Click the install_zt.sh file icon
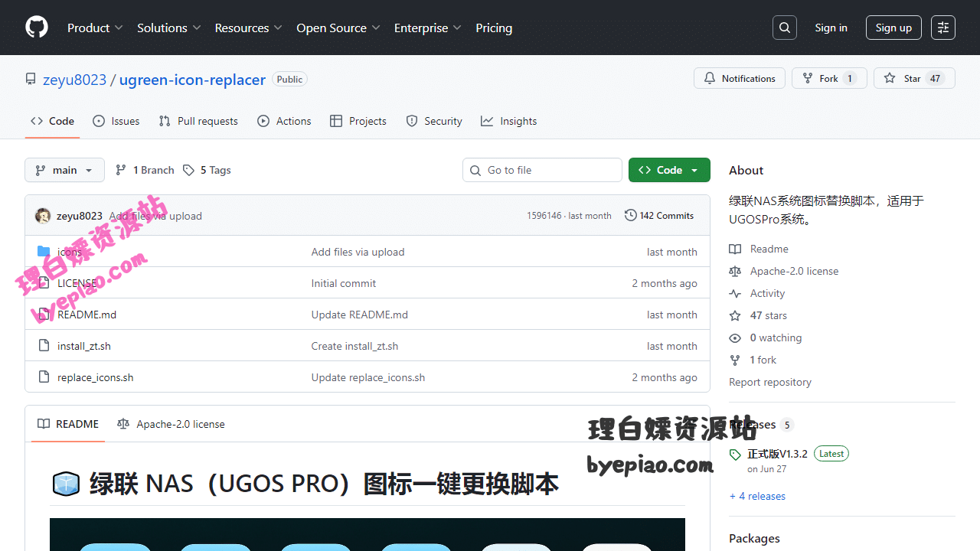The image size is (980, 551). click(x=44, y=346)
